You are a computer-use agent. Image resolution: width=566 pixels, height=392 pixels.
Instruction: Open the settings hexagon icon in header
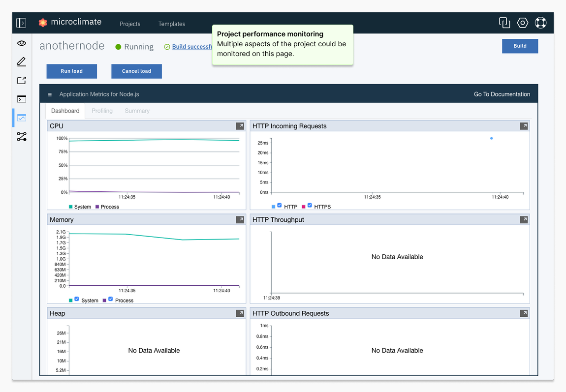click(523, 23)
